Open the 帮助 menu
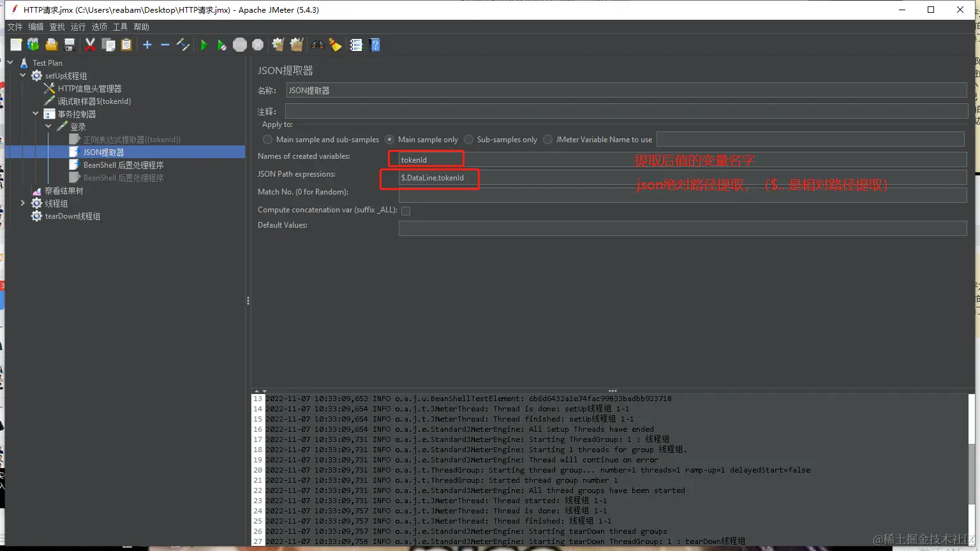 [x=141, y=27]
